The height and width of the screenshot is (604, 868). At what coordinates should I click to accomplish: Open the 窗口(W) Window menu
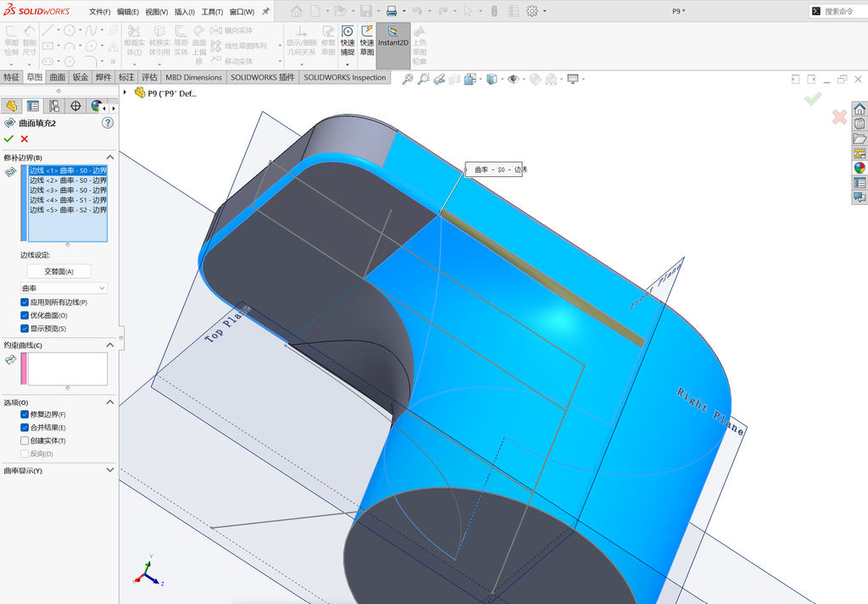pos(242,12)
